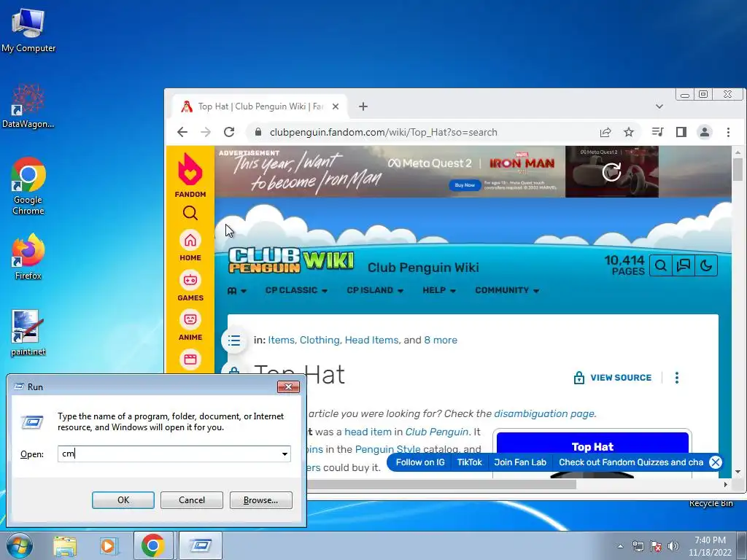747x560 pixels.
Task: Open the disambiguation page link
Action: [544, 414]
